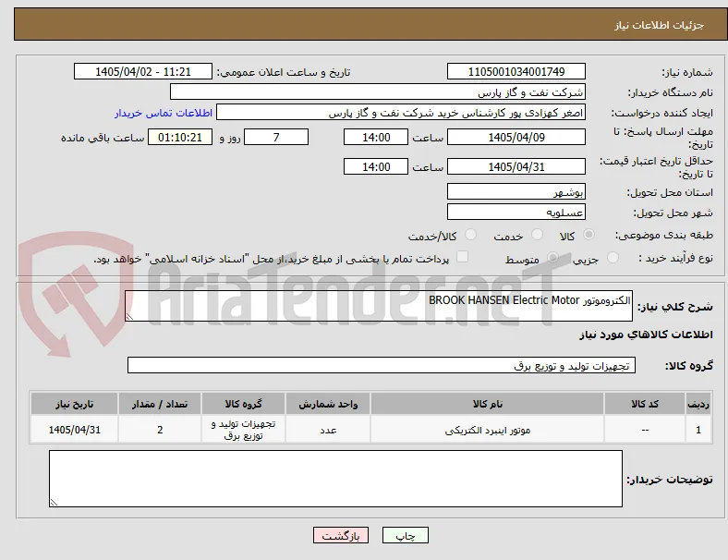Click the response deadline time field 14:00
Screen dimensions: 728x560
(376, 137)
